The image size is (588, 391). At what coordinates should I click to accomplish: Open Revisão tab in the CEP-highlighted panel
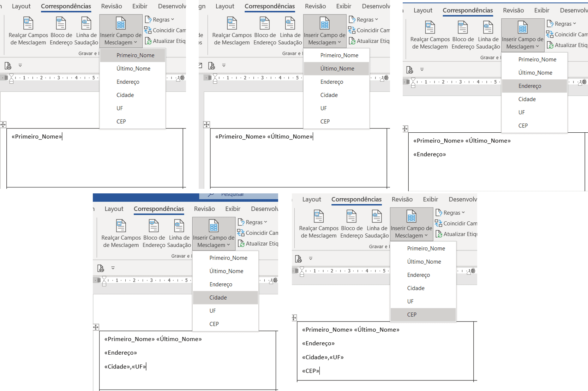tap(402, 199)
